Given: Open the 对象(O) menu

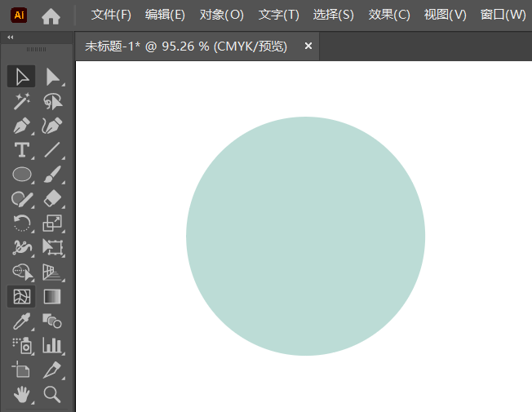Looking at the screenshot, I should tap(222, 15).
